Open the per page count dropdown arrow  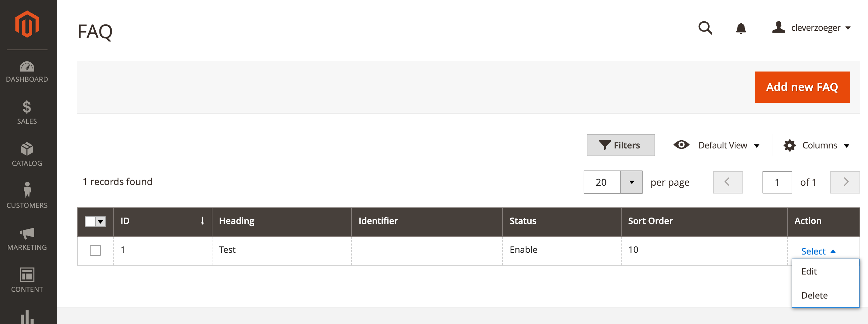click(x=631, y=182)
